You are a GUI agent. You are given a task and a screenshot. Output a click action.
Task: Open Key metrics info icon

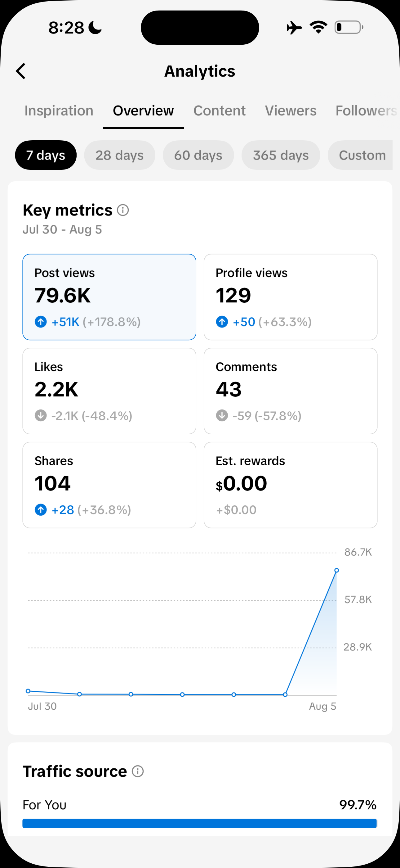point(123,210)
